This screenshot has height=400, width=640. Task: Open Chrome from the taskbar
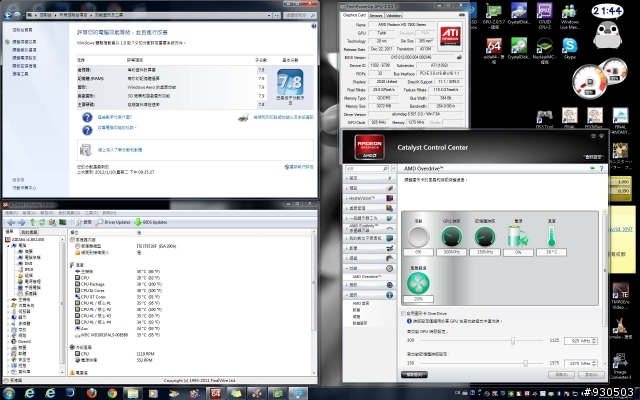[112, 393]
